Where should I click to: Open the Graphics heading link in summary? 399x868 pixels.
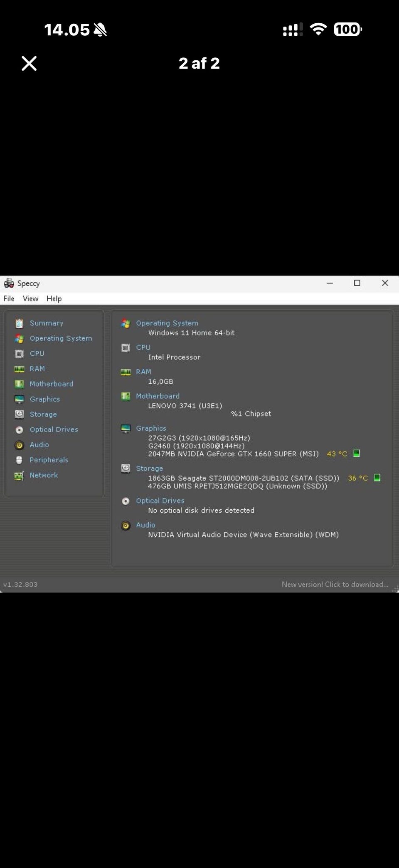coord(151,429)
